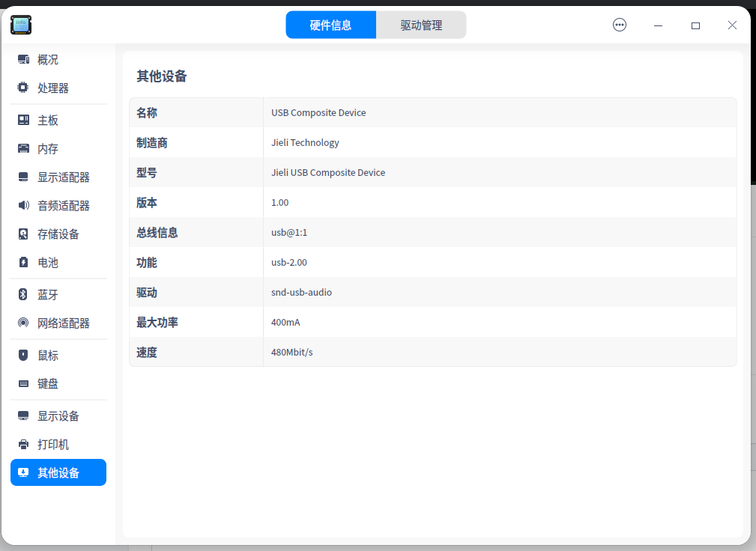This screenshot has width=756, height=551.
Task: Open the 网络适配器 sidebar label
Action: pos(64,323)
